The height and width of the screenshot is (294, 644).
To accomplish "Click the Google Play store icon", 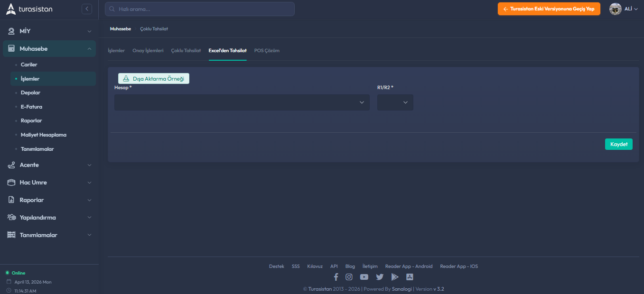I will tap(395, 277).
